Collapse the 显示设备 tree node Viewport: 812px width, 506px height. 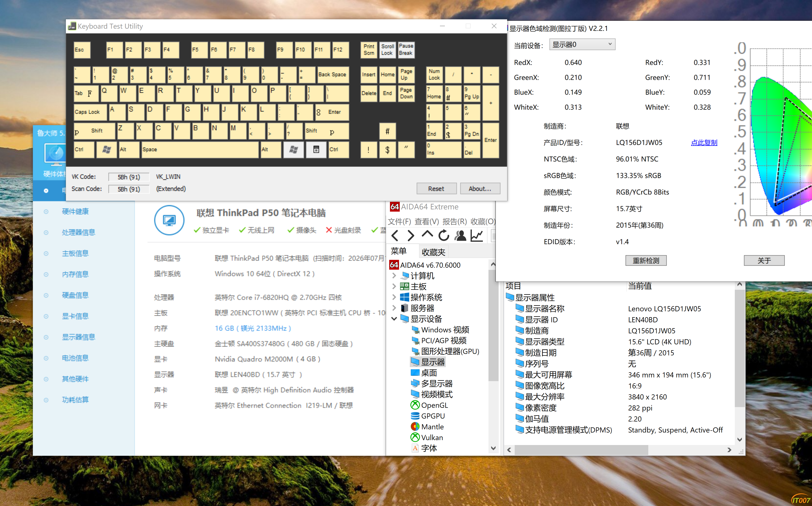coord(394,319)
